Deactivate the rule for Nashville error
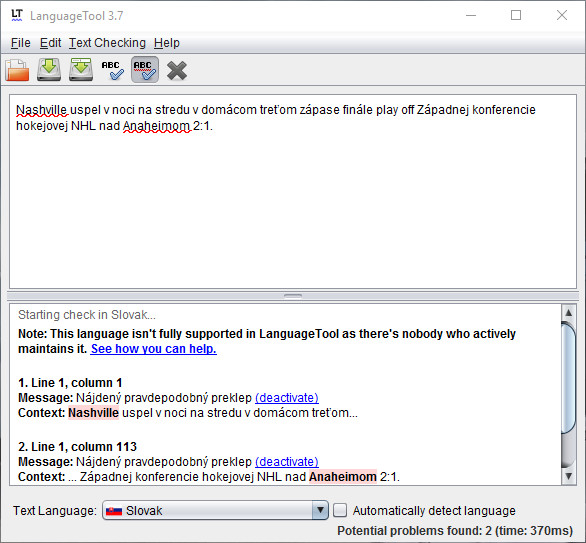 [x=287, y=398]
